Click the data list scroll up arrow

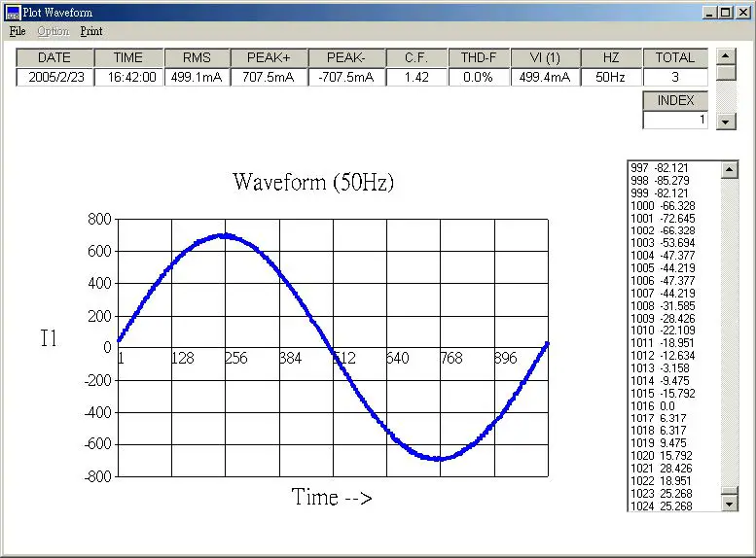(729, 169)
